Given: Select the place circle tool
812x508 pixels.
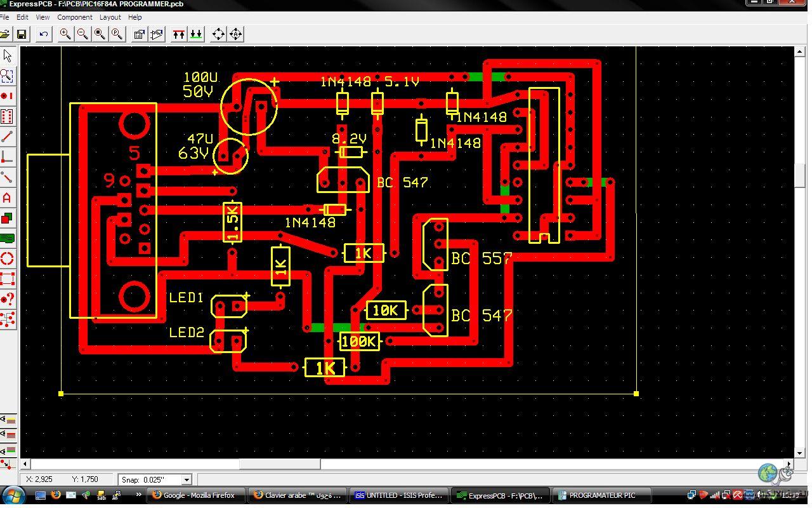Looking at the screenshot, I should [x=7, y=259].
